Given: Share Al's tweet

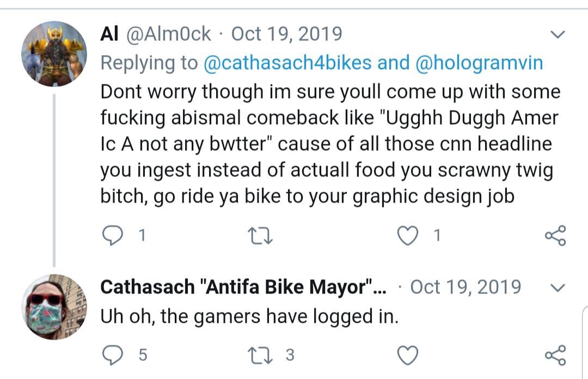Looking at the screenshot, I should 555,236.
